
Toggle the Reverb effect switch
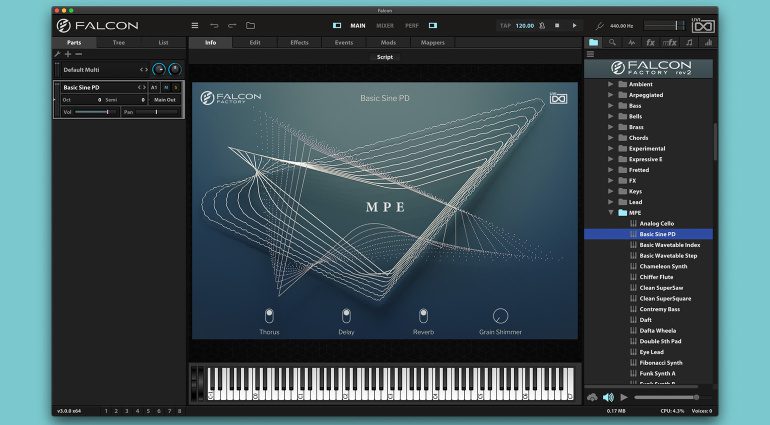(423, 315)
